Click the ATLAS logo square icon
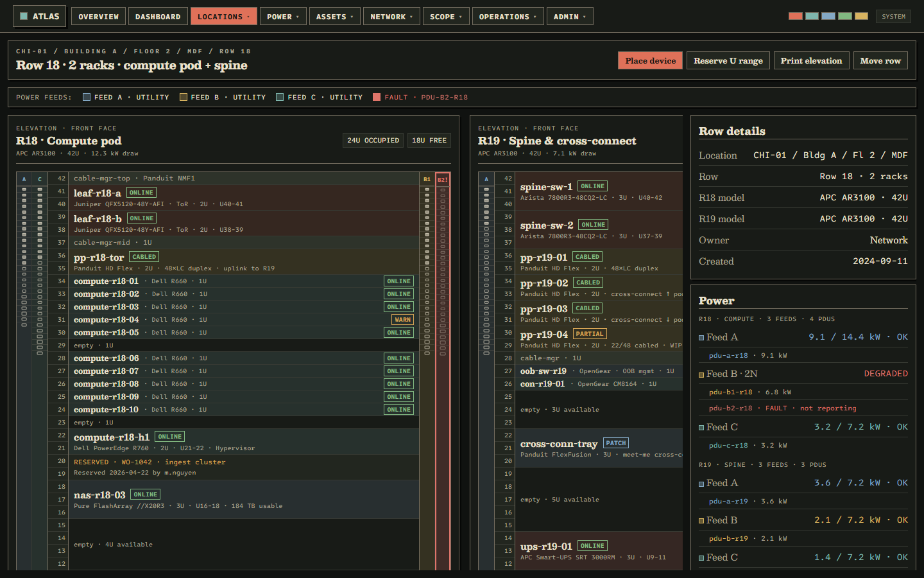 24,16
